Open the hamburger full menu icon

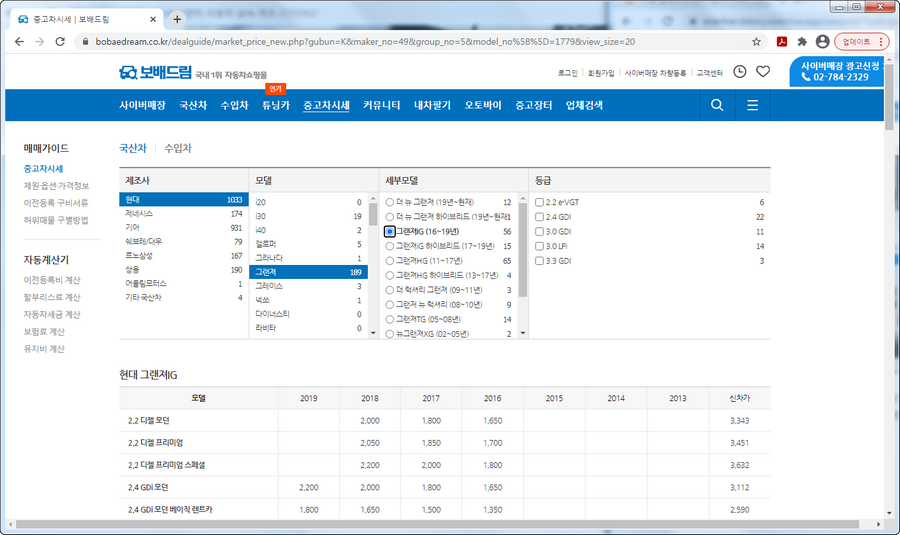click(752, 105)
